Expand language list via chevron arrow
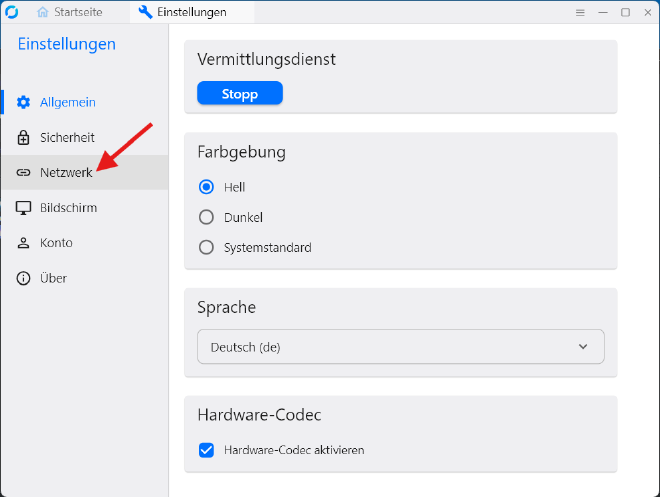Screen dimensions: 660x497 tap(584, 347)
